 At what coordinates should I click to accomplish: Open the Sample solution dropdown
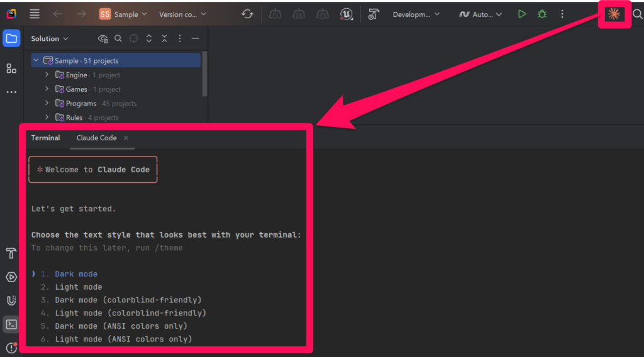coord(123,14)
